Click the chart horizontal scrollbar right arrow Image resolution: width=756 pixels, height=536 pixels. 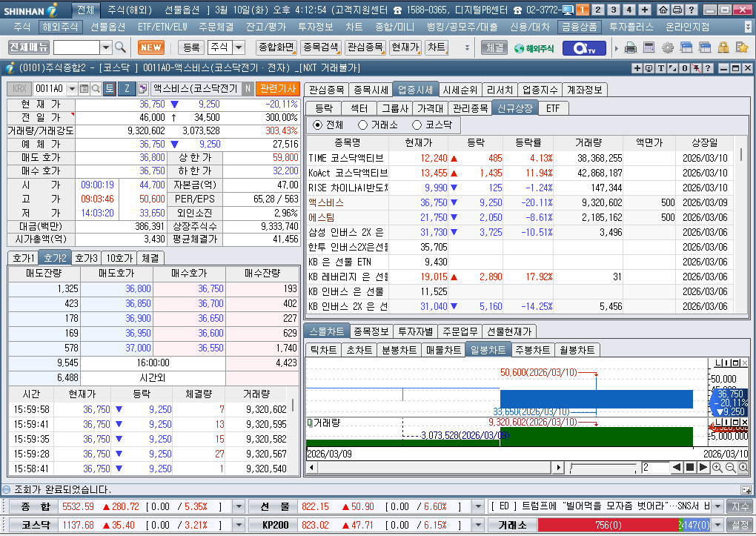[x=558, y=468]
